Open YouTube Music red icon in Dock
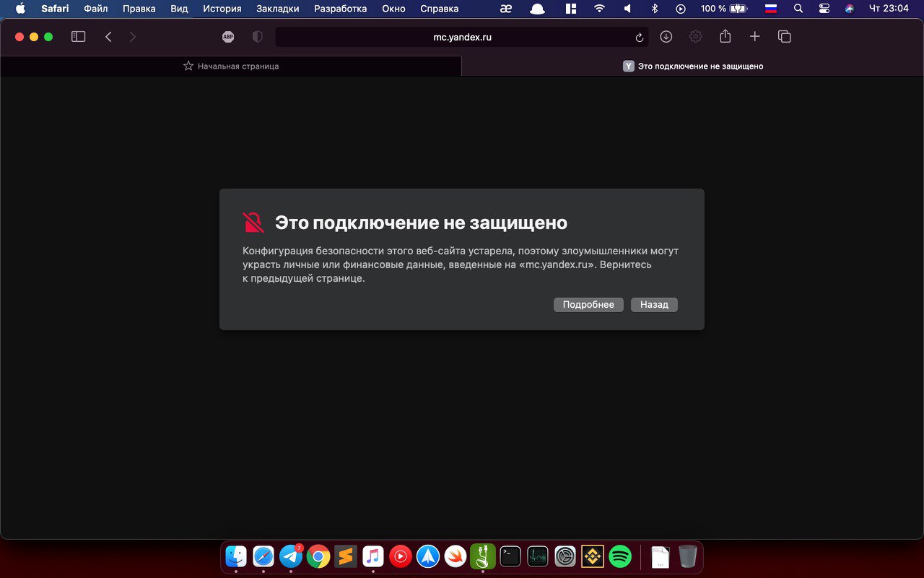This screenshot has height=578, width=924. point(401,556)
